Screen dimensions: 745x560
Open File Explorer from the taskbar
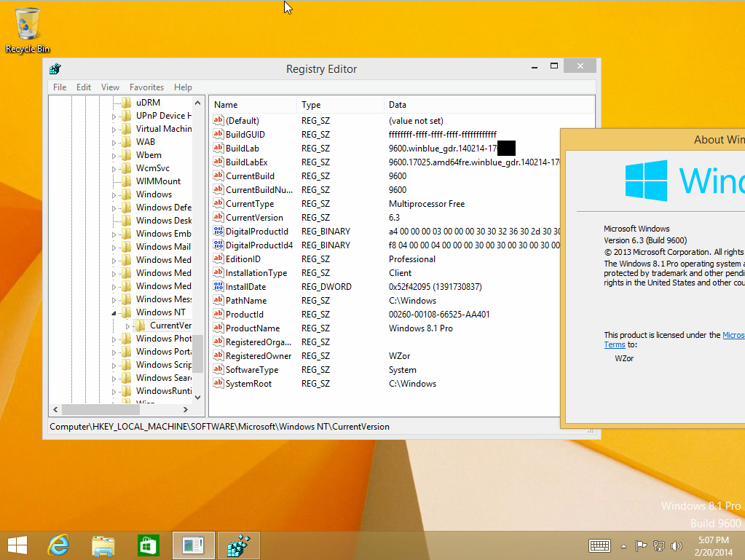tap(103, 545)
